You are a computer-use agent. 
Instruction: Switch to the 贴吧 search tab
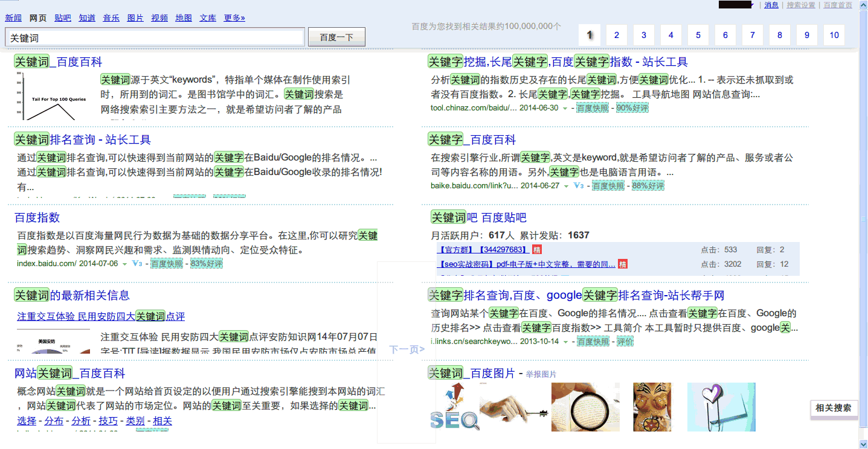point(62,18)
